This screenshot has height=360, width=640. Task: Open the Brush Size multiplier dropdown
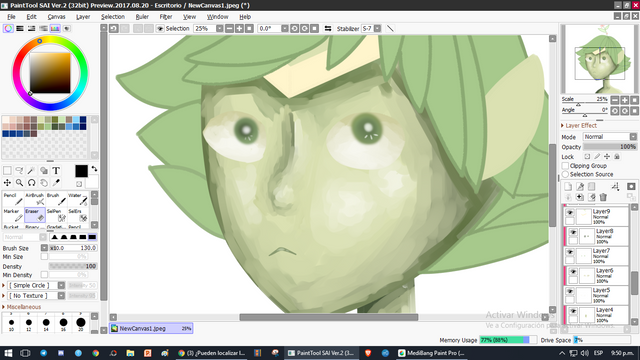click(x=44, y=248)
